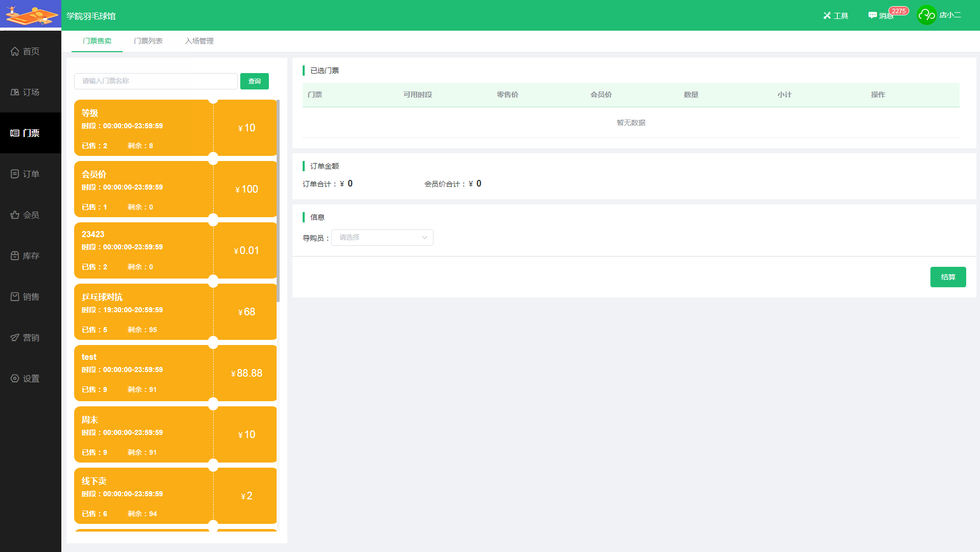Open the 工具 tools icon in header
980x552 pixels.
tap(827, 15)
